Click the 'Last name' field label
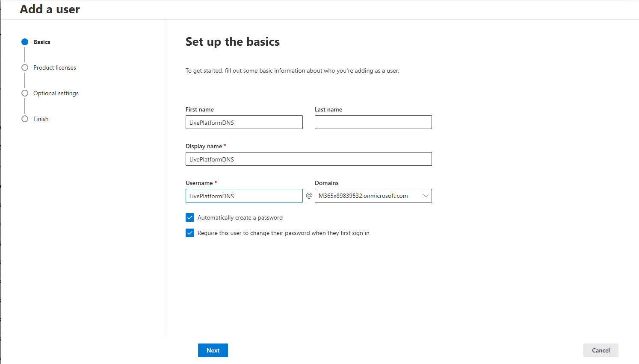Image resolution: width=639 pixels, height=364 pixels. click(x=328, y=109)
